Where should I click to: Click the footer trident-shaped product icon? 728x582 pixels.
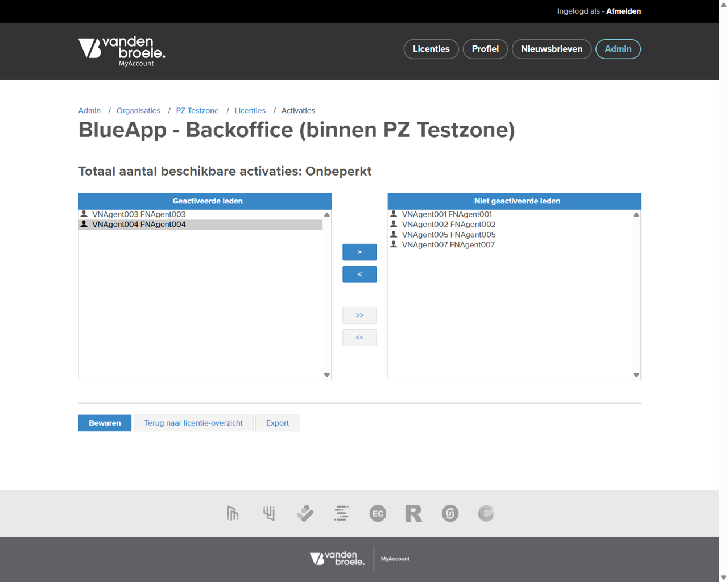269,513
